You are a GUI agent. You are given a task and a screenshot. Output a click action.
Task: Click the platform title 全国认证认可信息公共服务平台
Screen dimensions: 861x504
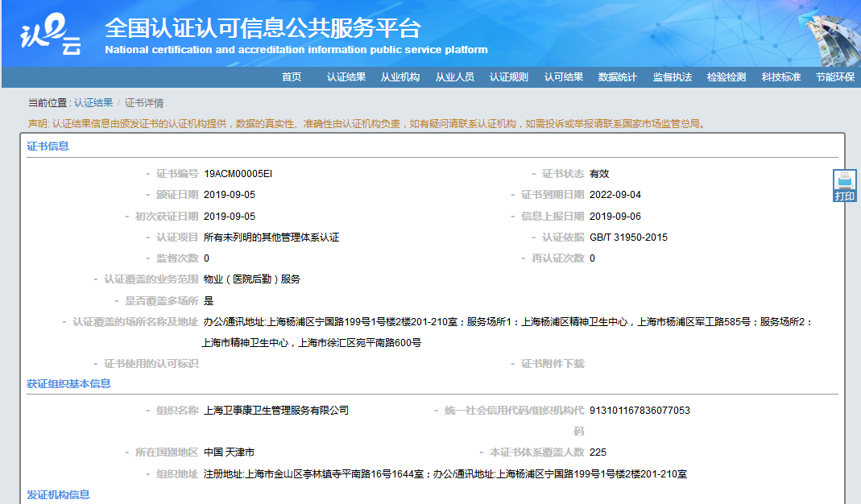pos(263,28)
